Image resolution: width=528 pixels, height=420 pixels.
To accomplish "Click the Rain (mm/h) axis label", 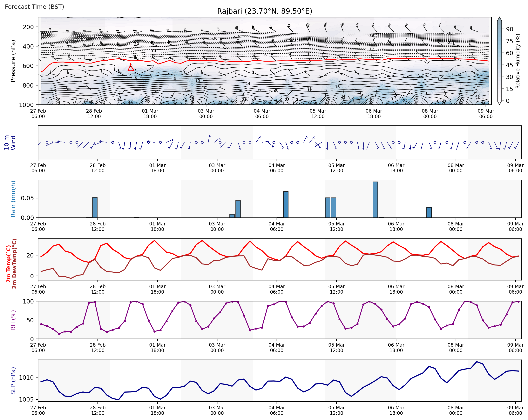I will click(13, 199).
